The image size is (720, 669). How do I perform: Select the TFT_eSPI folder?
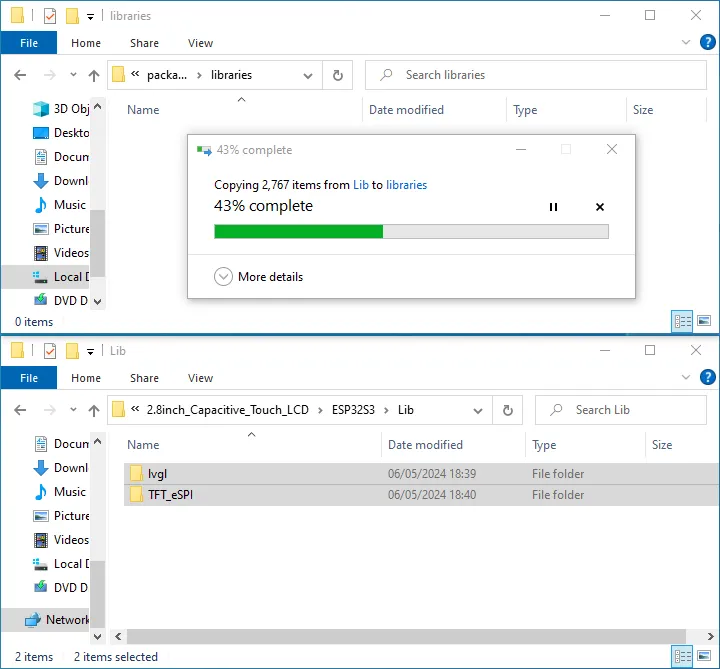pyautogui.click(x=422, y=495)
